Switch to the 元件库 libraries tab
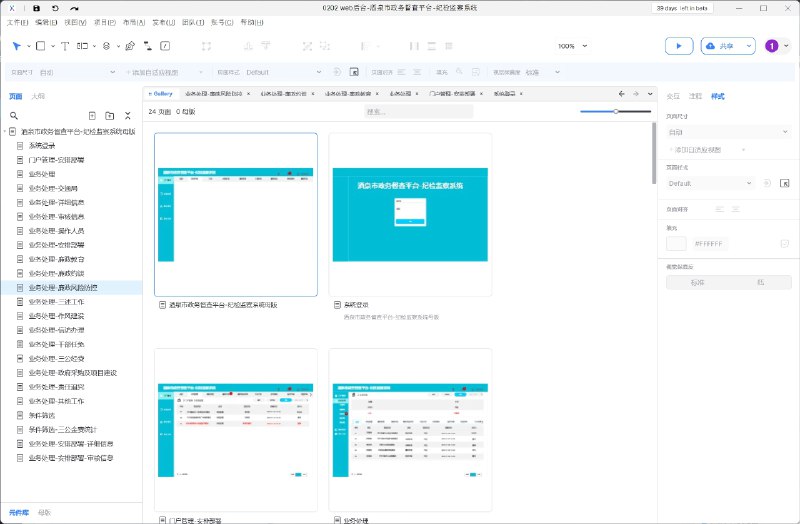800x524 pixels. pyautogui.click(x=19, y=512)
